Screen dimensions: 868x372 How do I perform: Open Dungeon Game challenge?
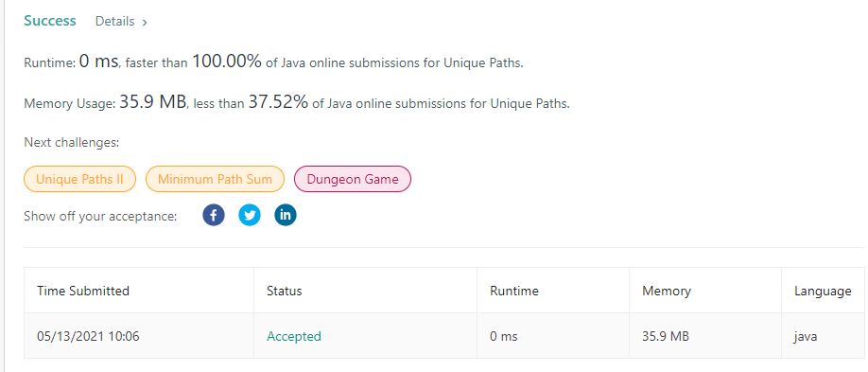353,179
